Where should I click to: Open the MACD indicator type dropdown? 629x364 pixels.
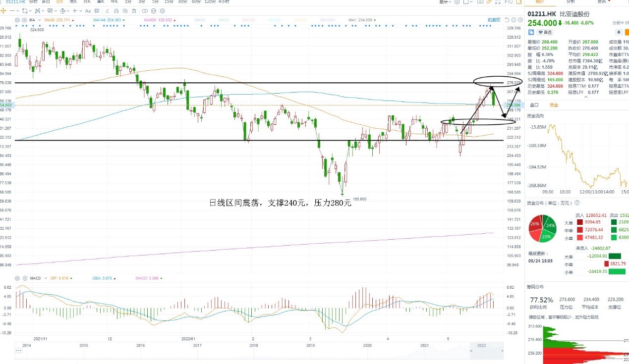pos(45,278)
